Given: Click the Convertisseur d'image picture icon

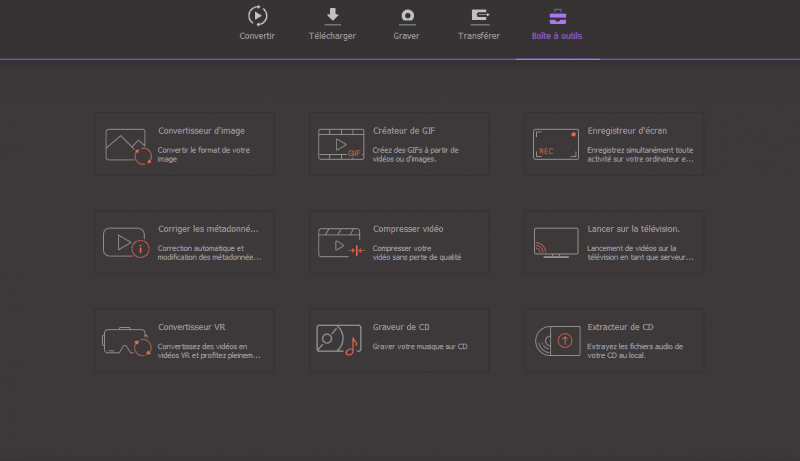Looking at the screenshot, I should [128, 146].
